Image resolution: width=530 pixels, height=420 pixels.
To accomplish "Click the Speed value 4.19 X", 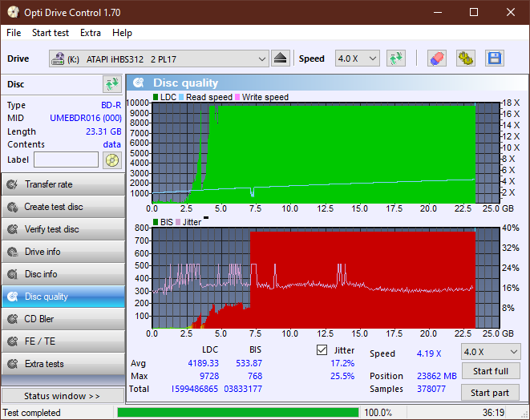I will [x=429, y=353].
